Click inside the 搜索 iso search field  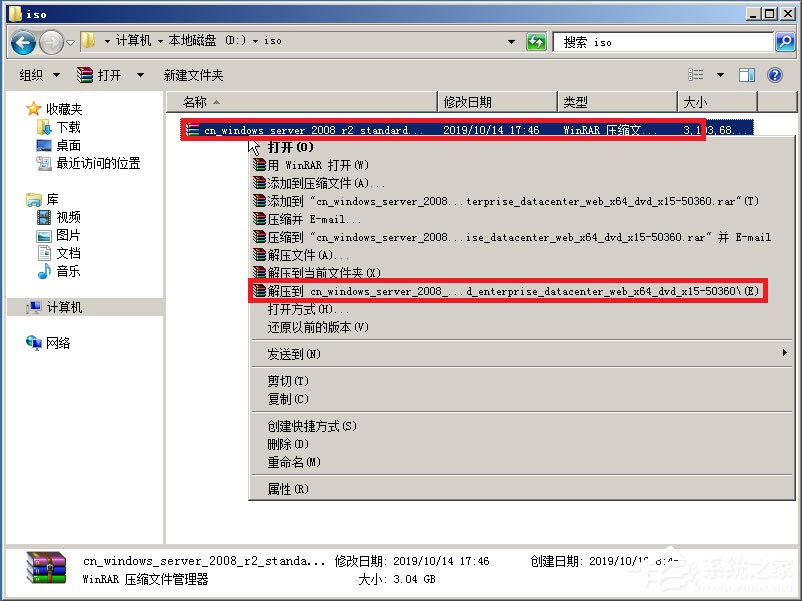point(660,41)
